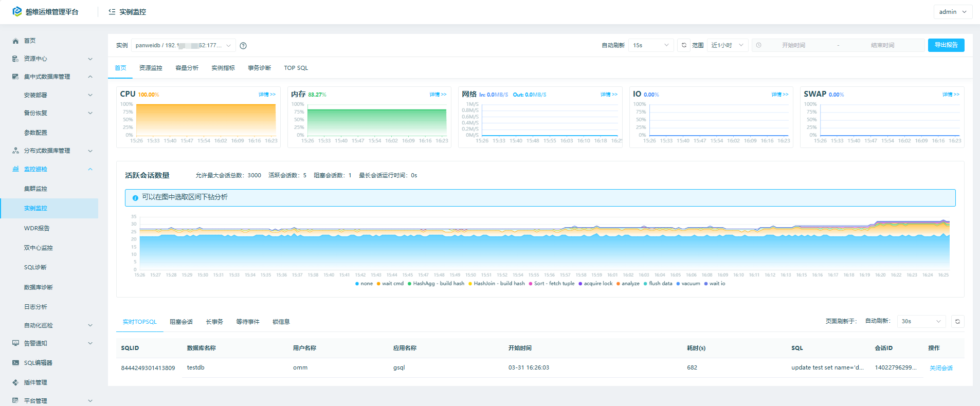This screenshot has width=980, height=406.
Task: Click the 资源中心 sidebar icon
Action: coord(15,59)
